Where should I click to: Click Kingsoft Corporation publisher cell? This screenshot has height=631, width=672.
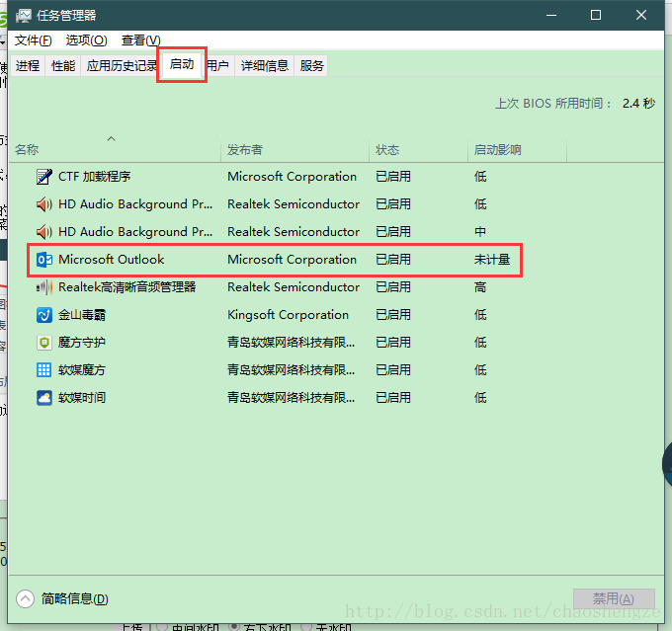(288, 315)
